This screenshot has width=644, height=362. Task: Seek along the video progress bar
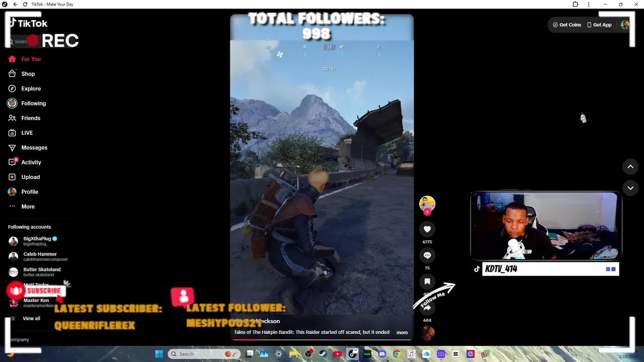pyautogui.click(x=322, y=339)
